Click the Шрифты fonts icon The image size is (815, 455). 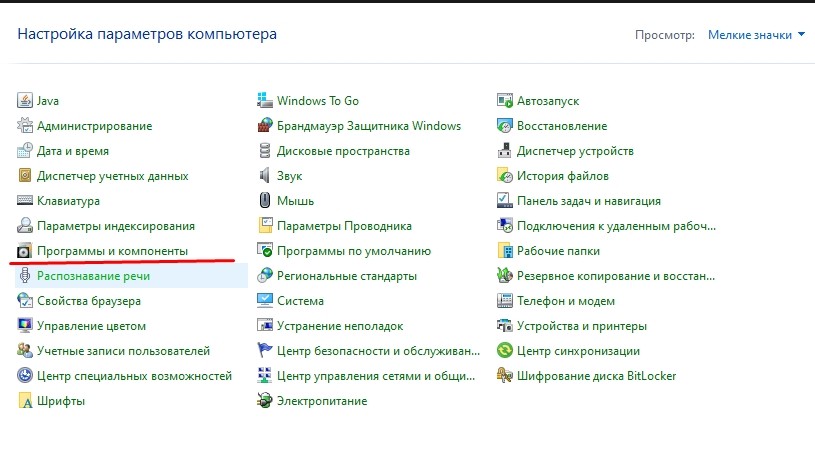(x=25, y=401)
